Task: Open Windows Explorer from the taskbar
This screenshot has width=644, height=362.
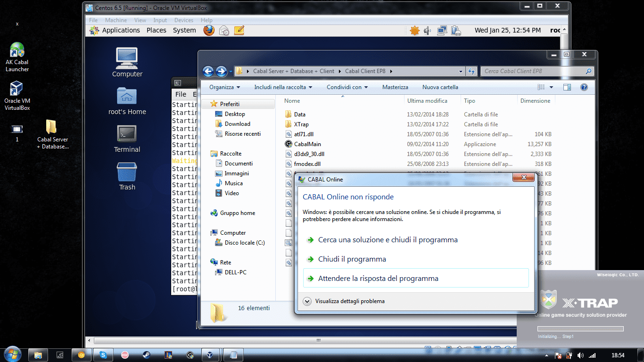Action: (39, 354)
